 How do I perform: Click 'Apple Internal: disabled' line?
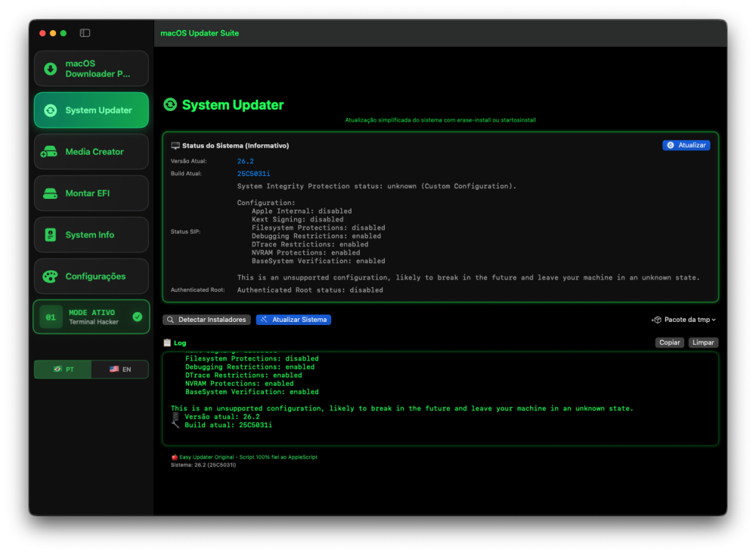(302, 211)
